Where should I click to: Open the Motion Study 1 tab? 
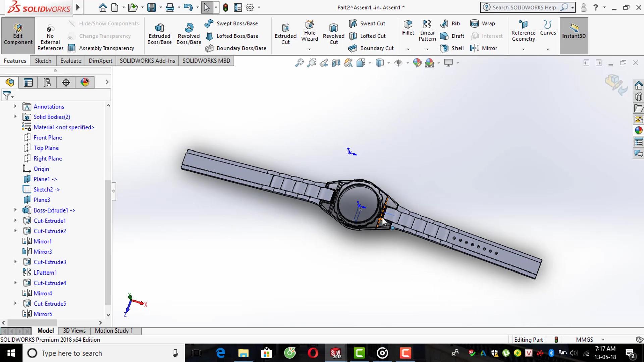point(114,331)
